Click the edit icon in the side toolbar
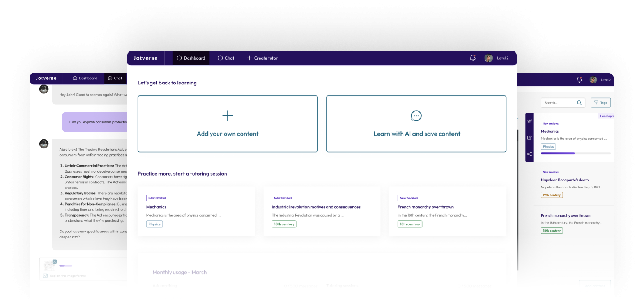 [529, 137]
